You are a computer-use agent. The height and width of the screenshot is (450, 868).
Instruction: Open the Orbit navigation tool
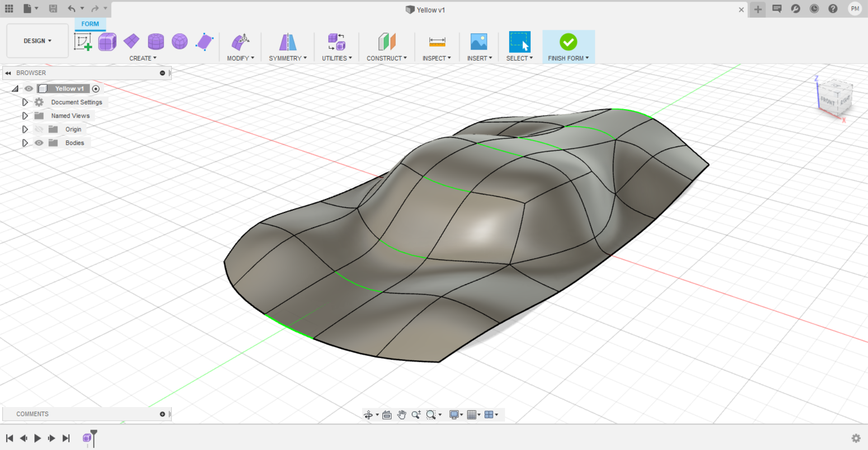click(368, 415)
